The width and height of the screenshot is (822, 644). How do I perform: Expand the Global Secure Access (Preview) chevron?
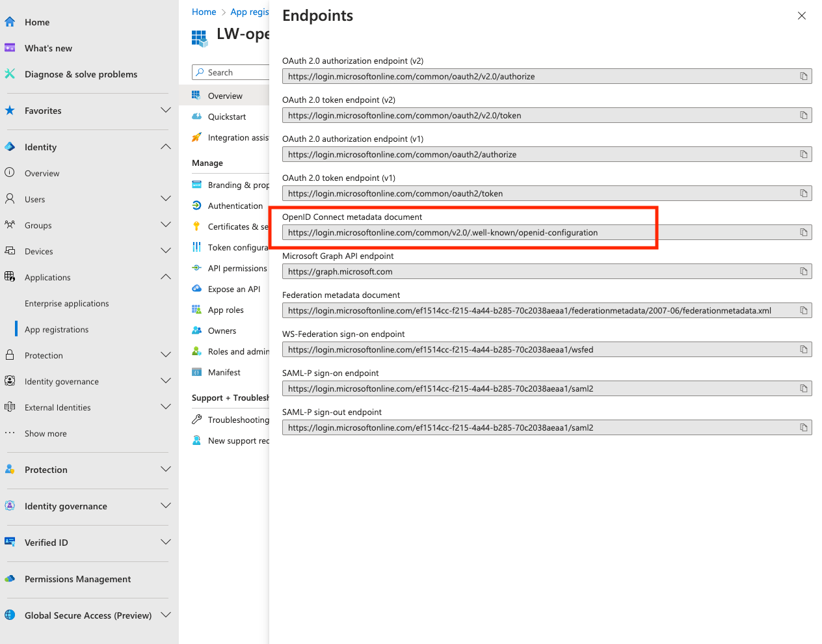click(x=166, y=615)
